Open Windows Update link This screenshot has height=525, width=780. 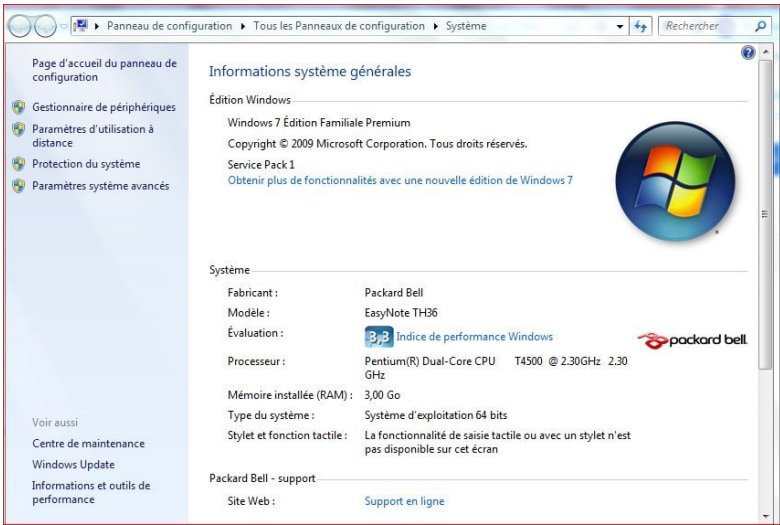pyautogui.click(x=73, y=464)
